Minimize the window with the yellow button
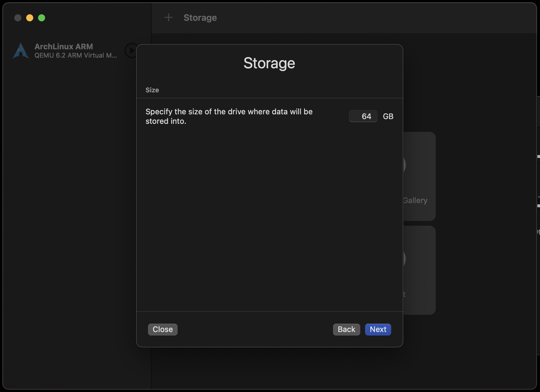540x392 pixels. tap(30, 18)
